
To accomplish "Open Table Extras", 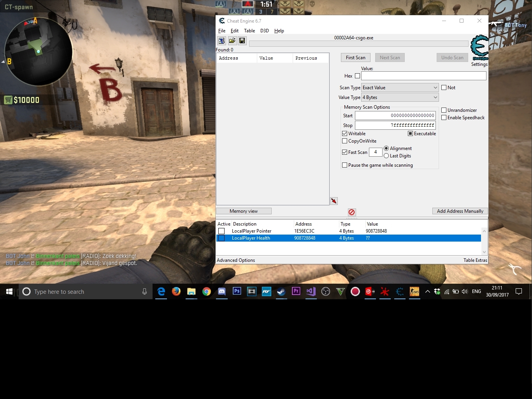I will coord(475,260).
